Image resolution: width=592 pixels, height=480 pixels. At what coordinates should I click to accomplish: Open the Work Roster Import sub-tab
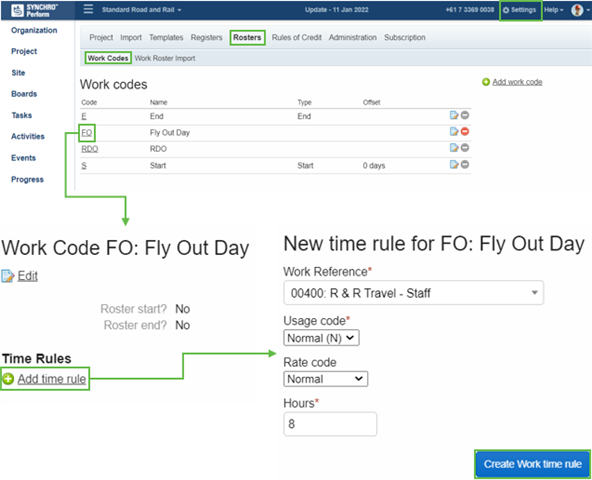point(165,58)
